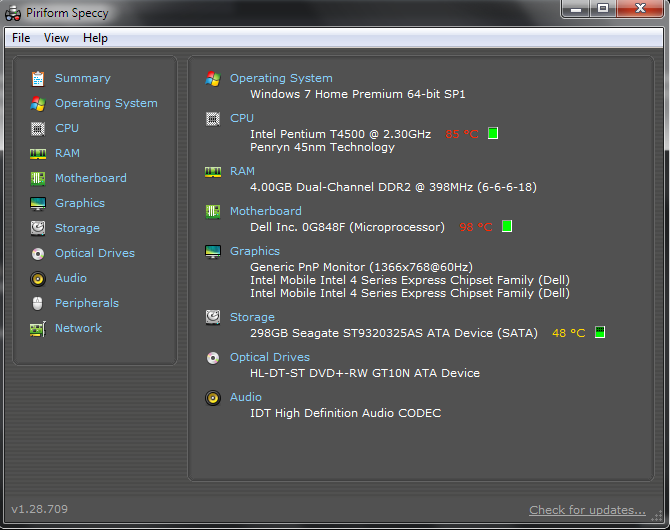The width and height of the screenshot is (670, 530).
Task: Click the Summary clipboard icon in sidebar
Action: [x=38, y=79]
